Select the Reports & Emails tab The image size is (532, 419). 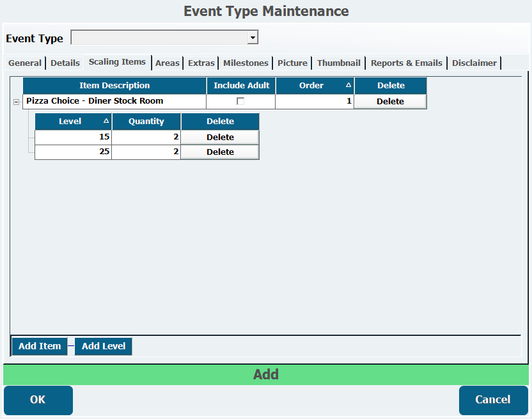406,63
